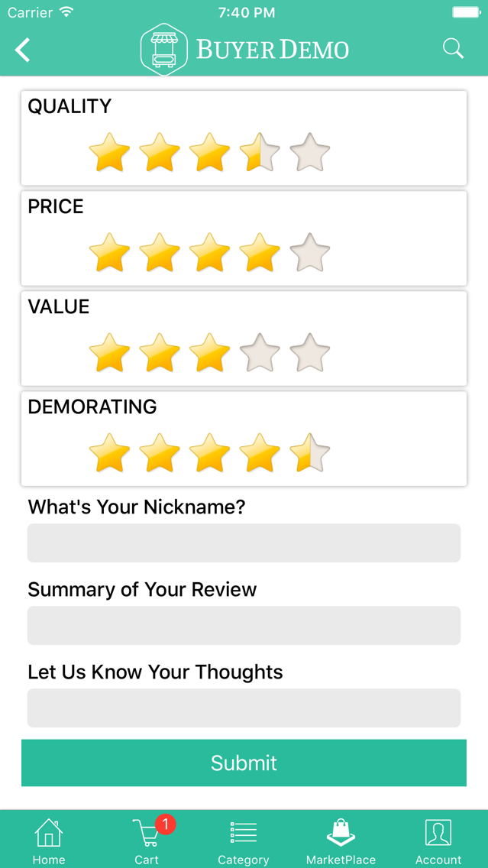Focus the Summary of Your Review field
488x868 pixels.
click(244, 626)
